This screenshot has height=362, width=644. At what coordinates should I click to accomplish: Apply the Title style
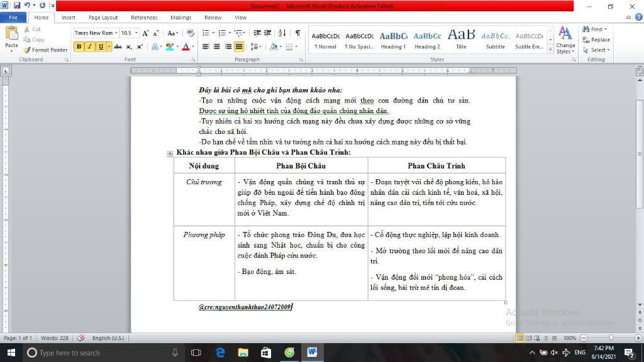461,40
